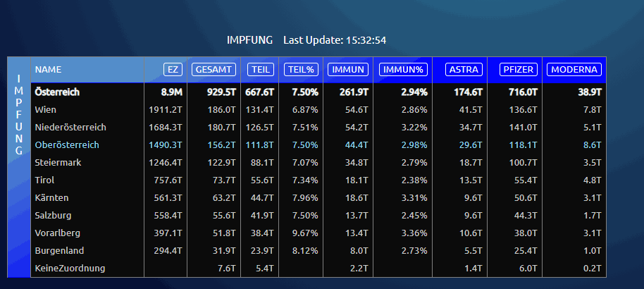644x289 pixels.
Task: Select the KeineZuordnung row name
Action: [70, 269]
